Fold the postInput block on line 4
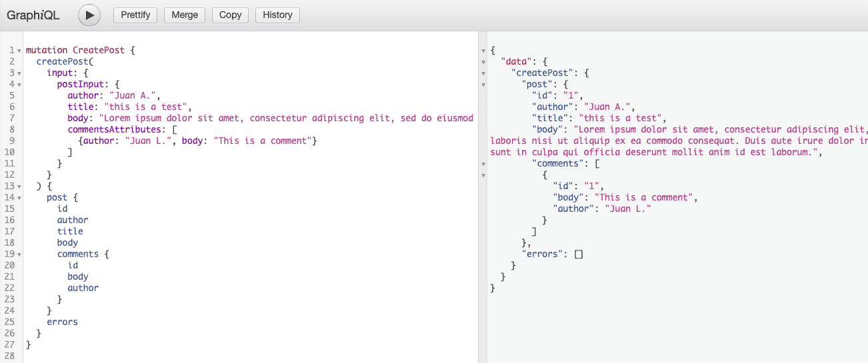This screenshot has width=868, height=363. 19,85
